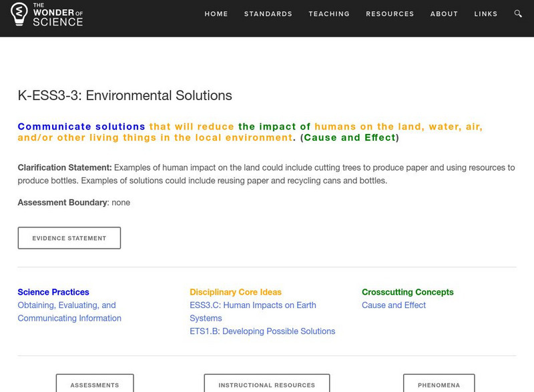Click the K-ESS3-3: Environmental Solutions title
This screenshot has width=534, height=392.
pos(125,95)
